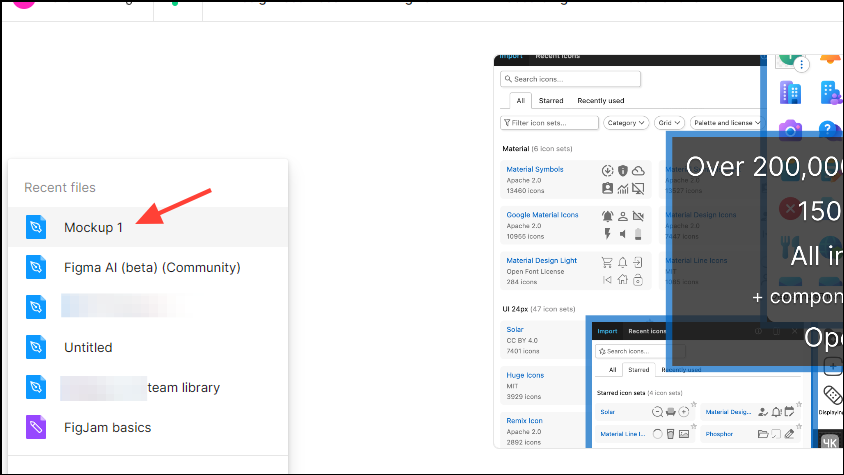Click the blue question mark icon
Viewport: 844px width, 475px height.
click(x=829, y=129)
